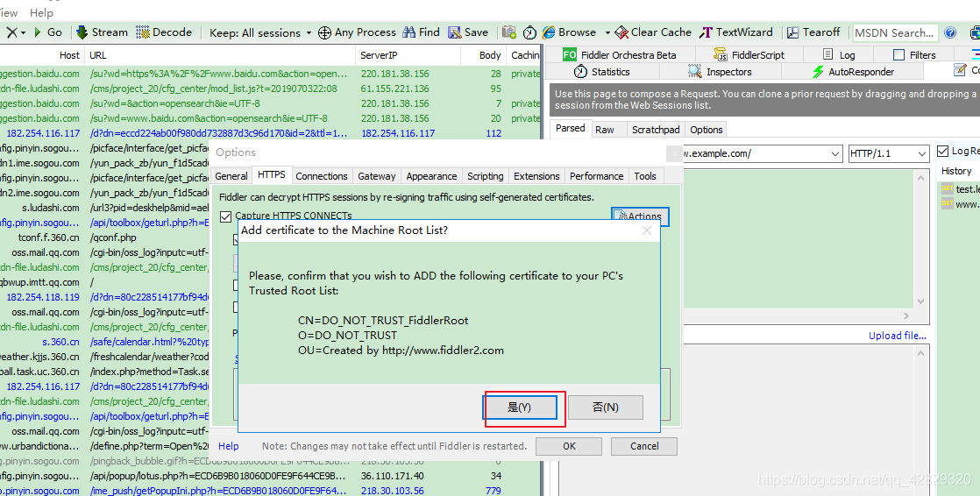Viewport: 980px width, 496px height.
Task: Click the Save toolbar button
Action: [x=468, y=32]
